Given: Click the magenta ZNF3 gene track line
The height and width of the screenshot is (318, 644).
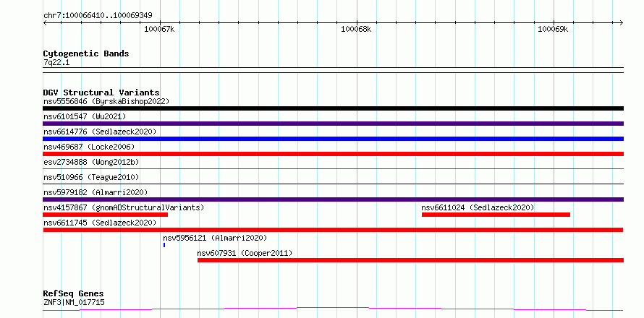Looking at the screenshot, I should click(333, 309).
